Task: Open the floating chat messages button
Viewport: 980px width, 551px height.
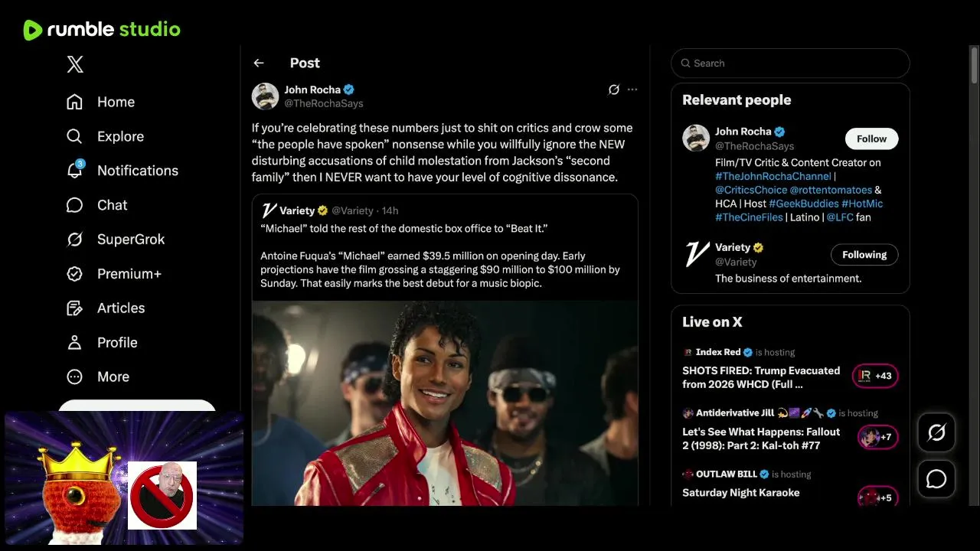Action: coord(936,479)
